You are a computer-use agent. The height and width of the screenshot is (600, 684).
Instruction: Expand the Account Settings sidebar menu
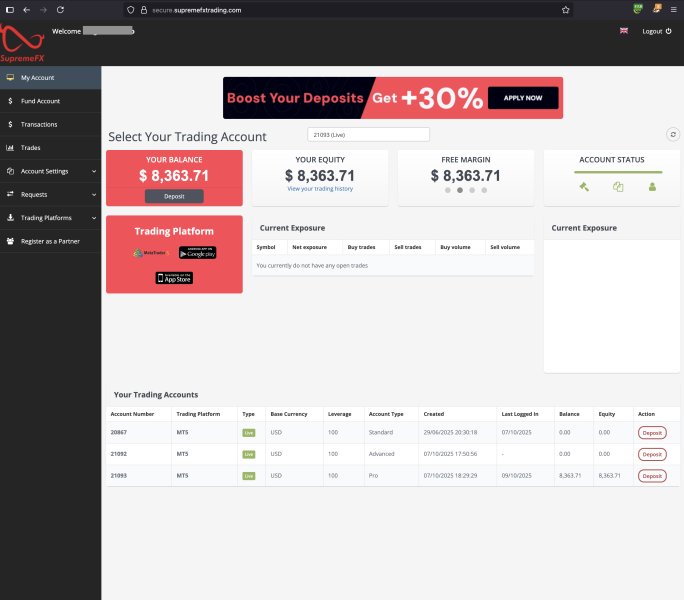point(50,171)
